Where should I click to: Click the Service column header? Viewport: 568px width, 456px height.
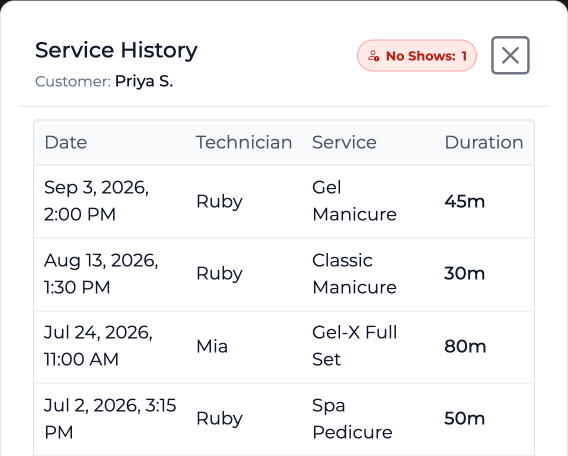(x=344, y=142)
